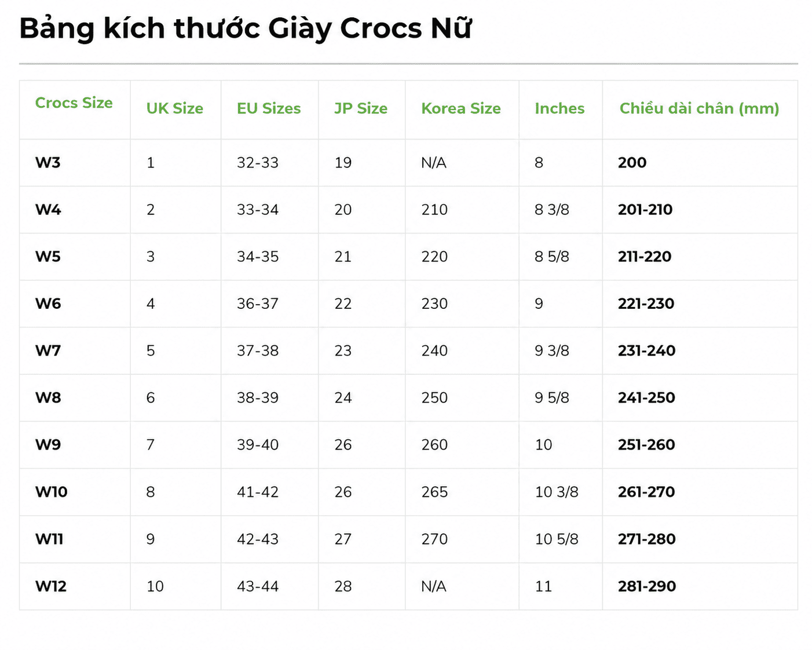Select the W3 row label
Viewport: 812px width, 650px height.
pos(48,163)
